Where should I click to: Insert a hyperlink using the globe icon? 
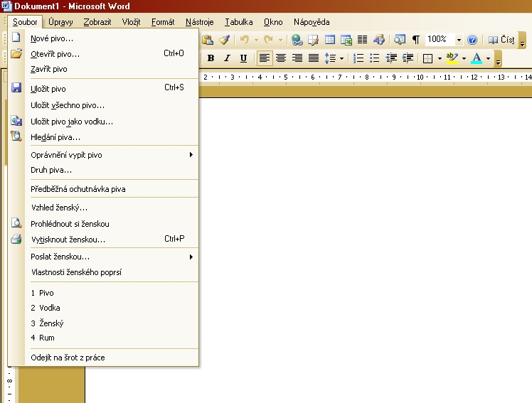click(x=297, y=40)
